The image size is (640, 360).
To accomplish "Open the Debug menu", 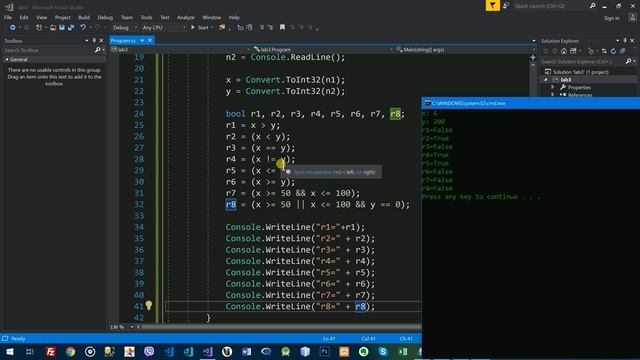I will [x=105, y=18].
